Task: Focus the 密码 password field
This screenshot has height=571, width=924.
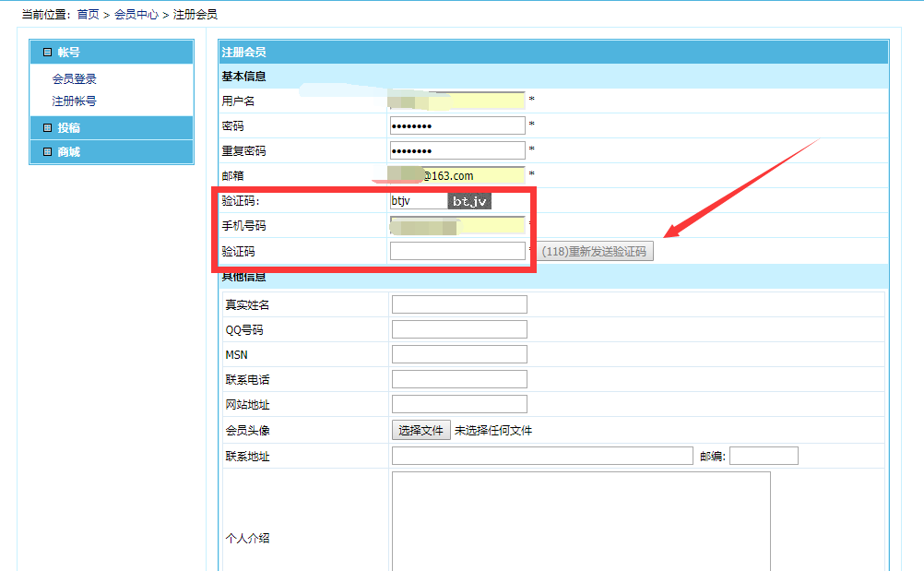Action: point(457,125)
